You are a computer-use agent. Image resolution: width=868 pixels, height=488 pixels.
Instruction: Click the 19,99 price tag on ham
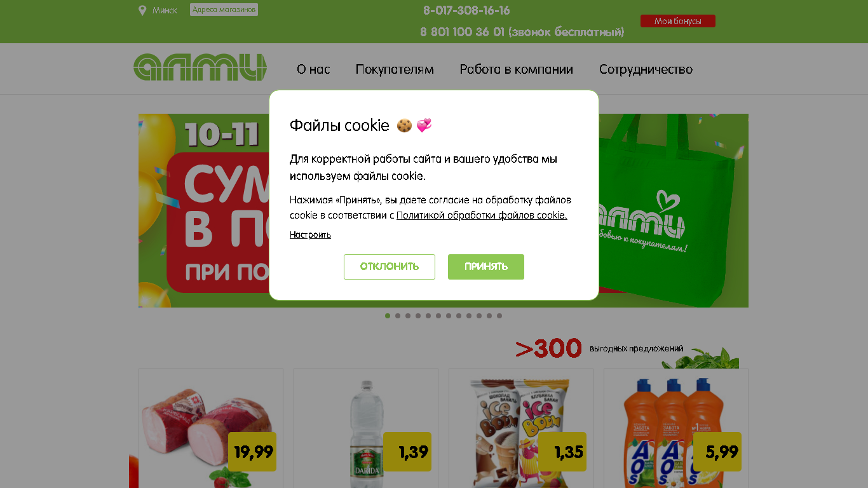pyautogui.click(x=252, y=452)
